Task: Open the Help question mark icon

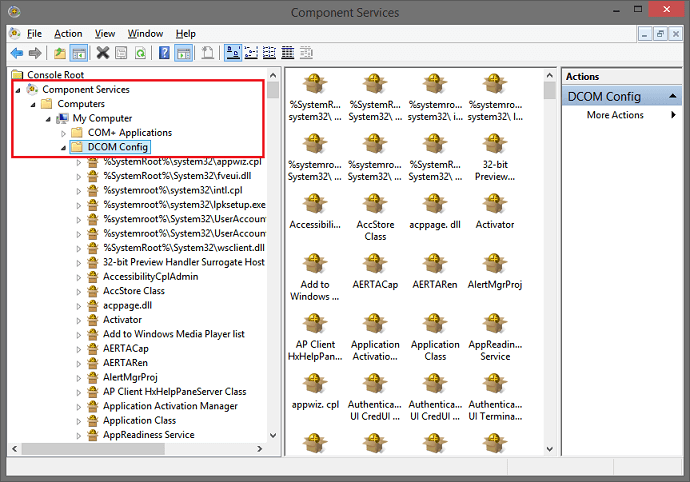Action: tap(164, 53)
